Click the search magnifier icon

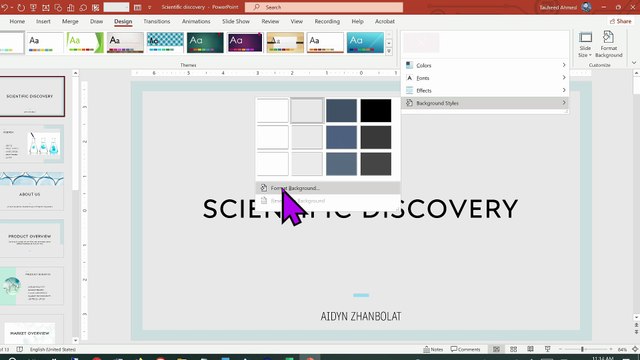[256, 7]
